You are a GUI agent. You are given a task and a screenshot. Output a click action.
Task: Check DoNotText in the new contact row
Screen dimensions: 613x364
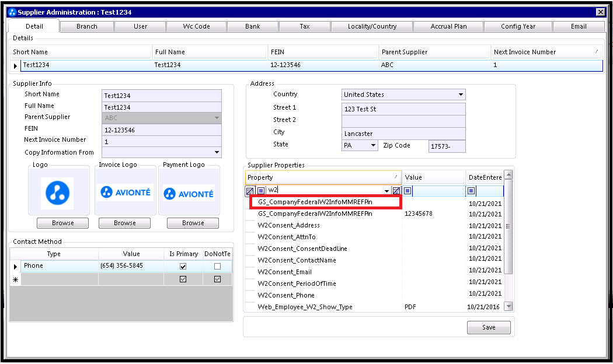point(217,279)
